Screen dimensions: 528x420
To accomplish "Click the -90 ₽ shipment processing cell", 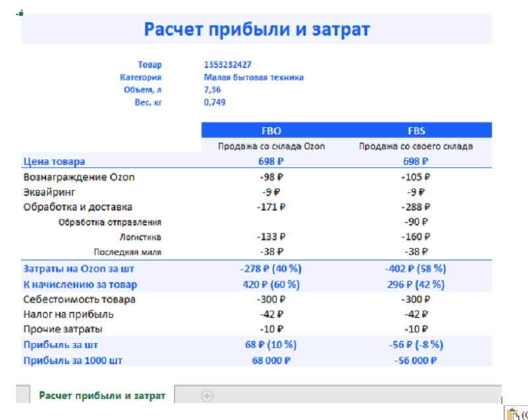I will (x=416, y=222).
